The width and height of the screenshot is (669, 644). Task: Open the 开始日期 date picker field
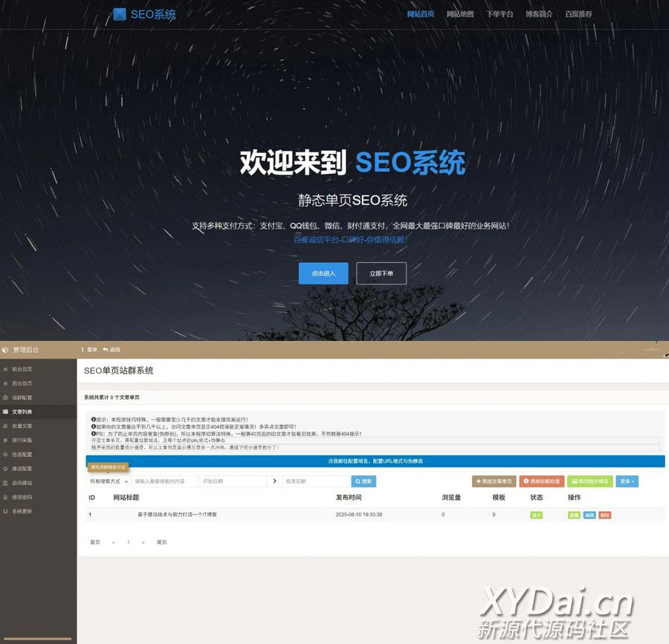click(x=233, y=481)
